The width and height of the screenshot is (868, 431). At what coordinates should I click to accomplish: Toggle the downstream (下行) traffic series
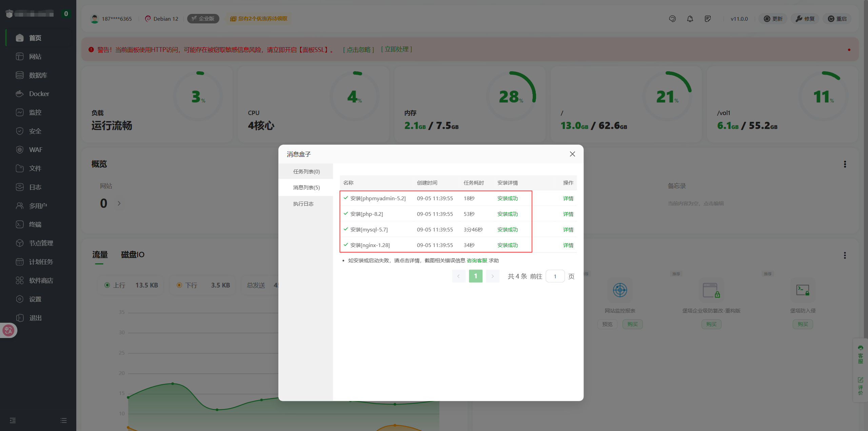[x=179, y=285]
